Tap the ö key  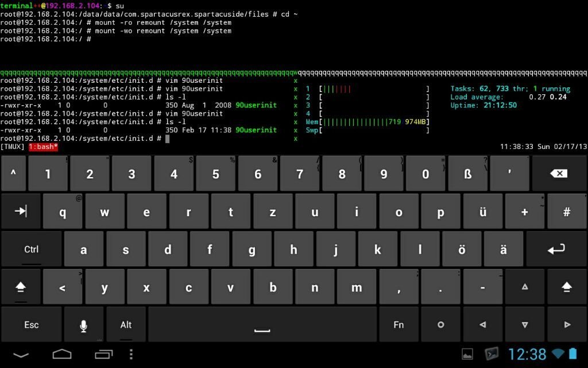coord(462,249)
